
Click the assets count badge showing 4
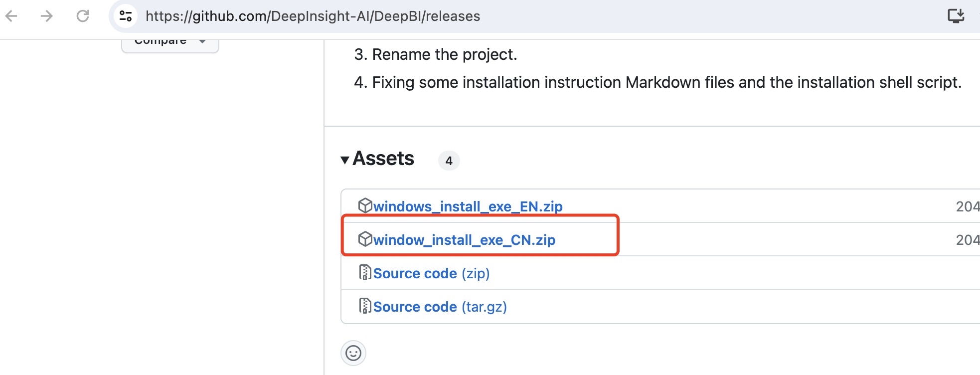coord(449,161)
